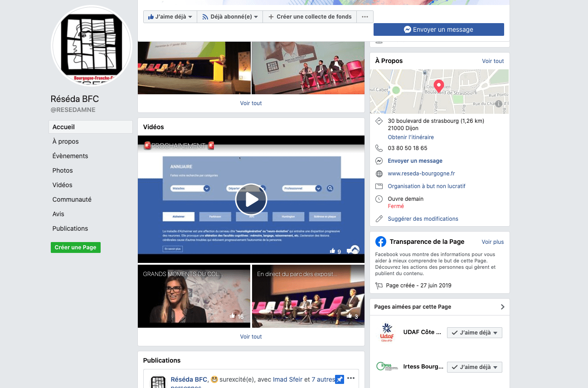The height and width of the screenshot is (388, 588).
Task: Click the map info icon
Action: [x=499, y=104]
